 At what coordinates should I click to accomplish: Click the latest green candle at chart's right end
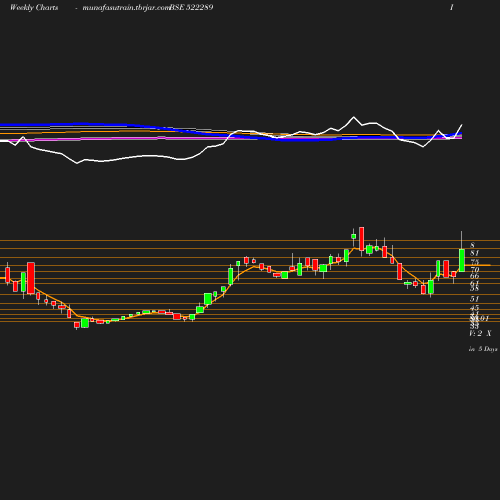pyautogui.click(x=462, y=260)
